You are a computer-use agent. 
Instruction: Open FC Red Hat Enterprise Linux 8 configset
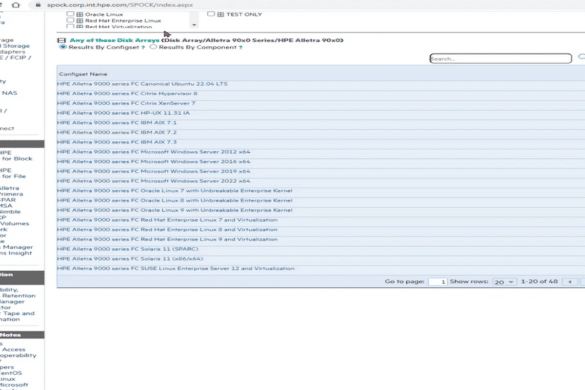[167, 230]
